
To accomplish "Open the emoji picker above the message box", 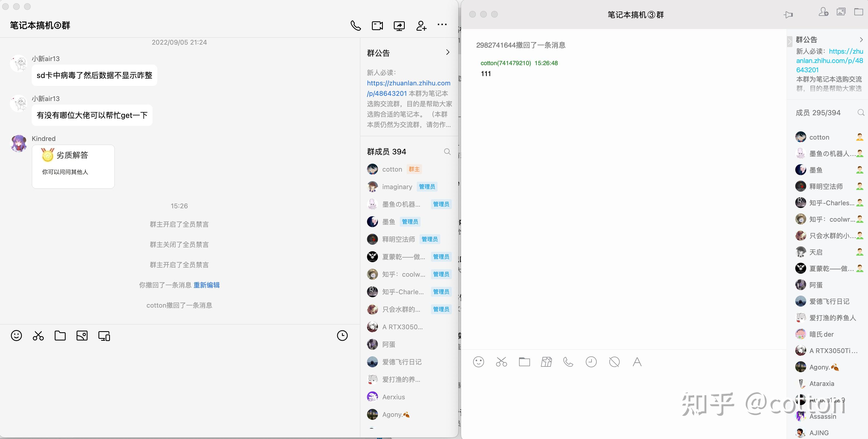I will [16, 336].
